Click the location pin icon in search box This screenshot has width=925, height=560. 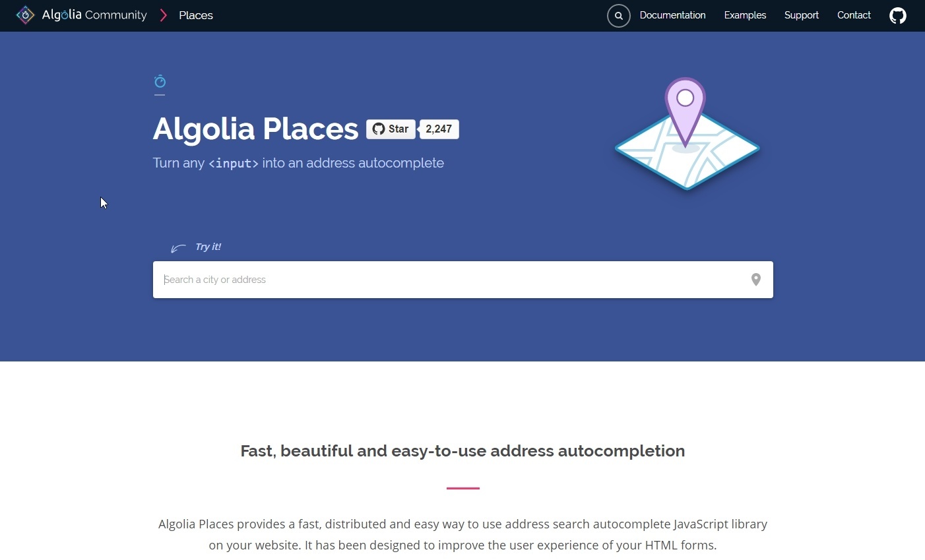click(x=756, y=280)
